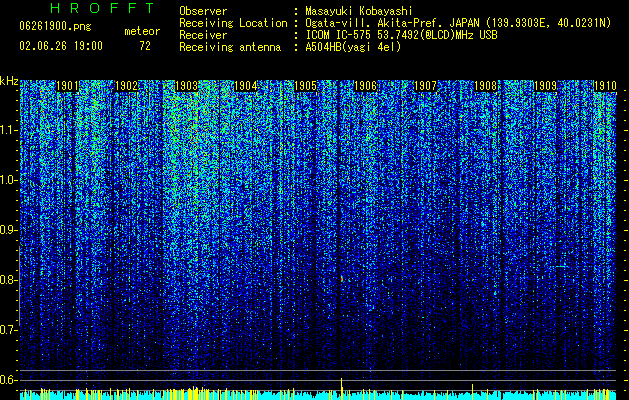629x400 pixels.
Task: Click the 1910 time marker
Action: pyautogui.click(x=605, y=86)
